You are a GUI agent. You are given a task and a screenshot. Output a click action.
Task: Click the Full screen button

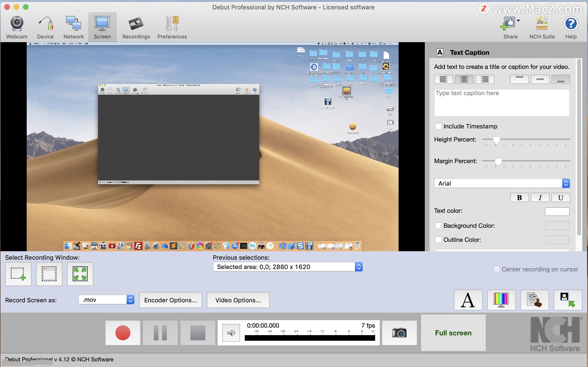pos(453,333)
